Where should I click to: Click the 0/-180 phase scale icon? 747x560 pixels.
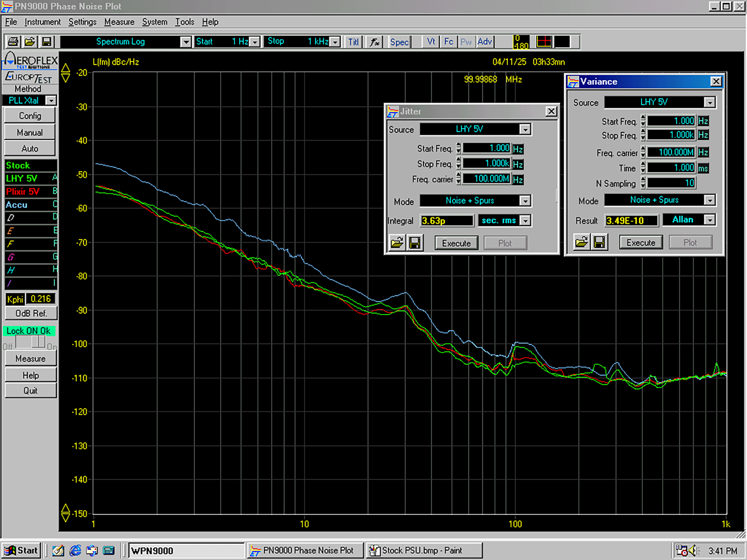(x=521, y=42)
